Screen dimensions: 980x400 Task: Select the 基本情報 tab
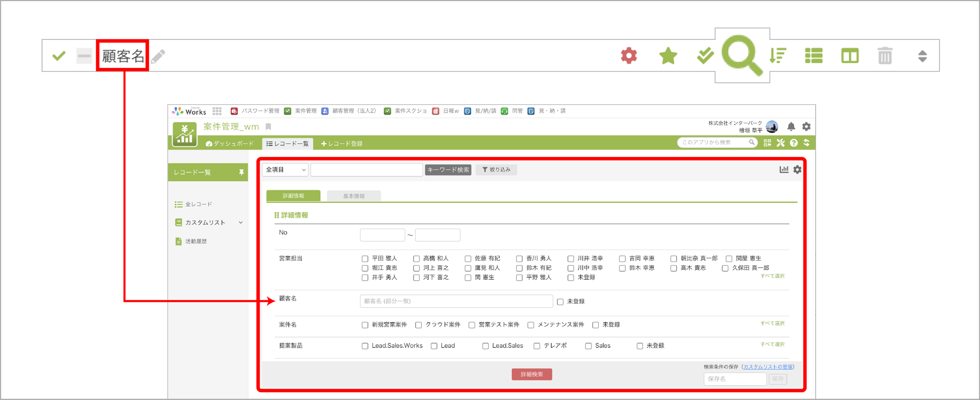[354, 196]
